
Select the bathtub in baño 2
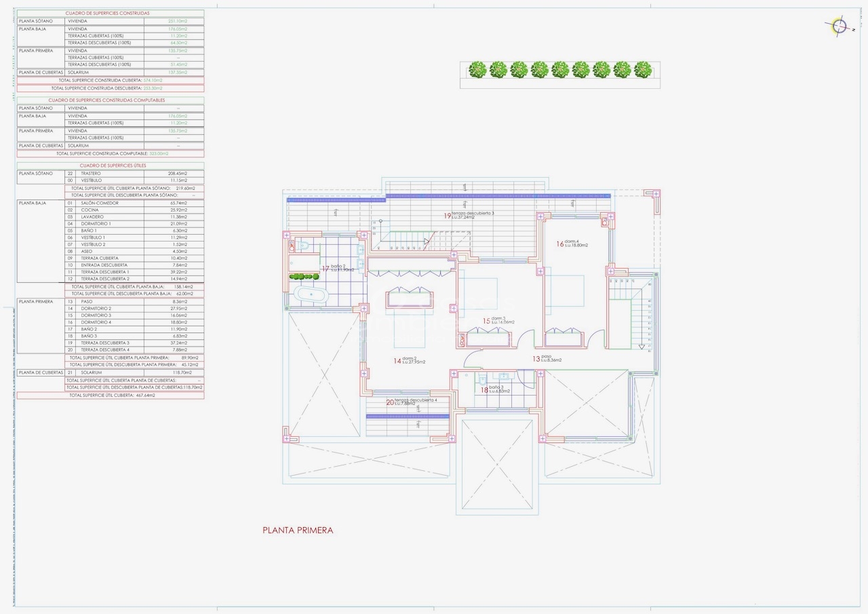[x=309, y=296]
